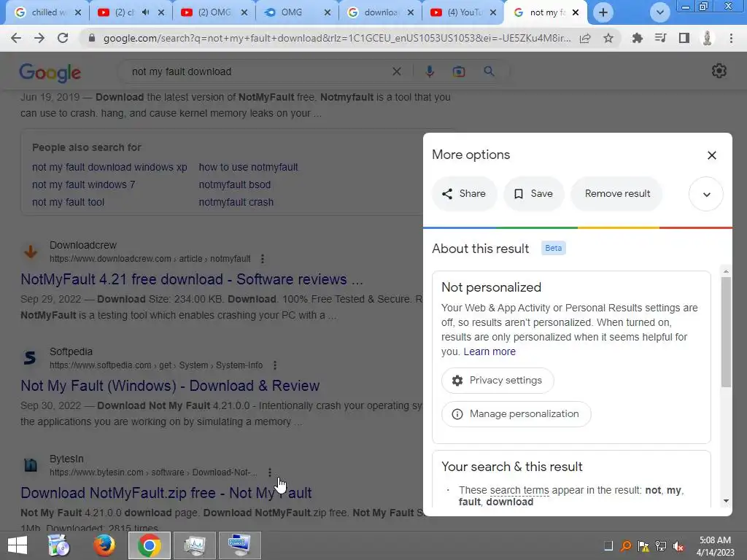Click the magnifier search icon

point(489,71)
